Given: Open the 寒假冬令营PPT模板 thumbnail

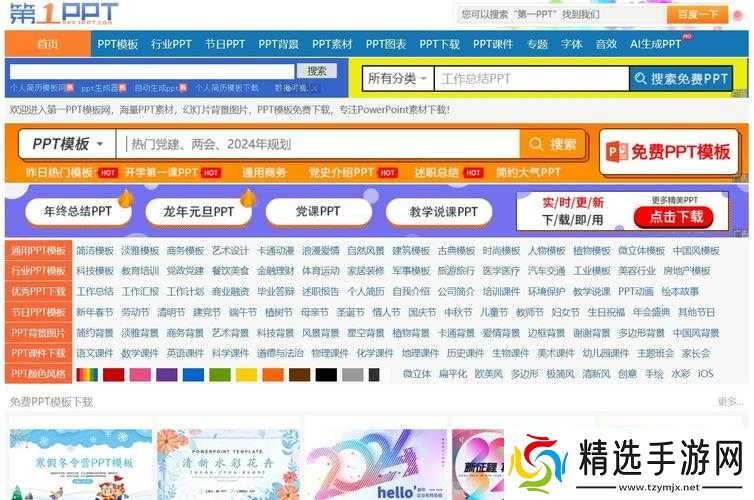Looking at the screenshot, I should pos(81,465).
